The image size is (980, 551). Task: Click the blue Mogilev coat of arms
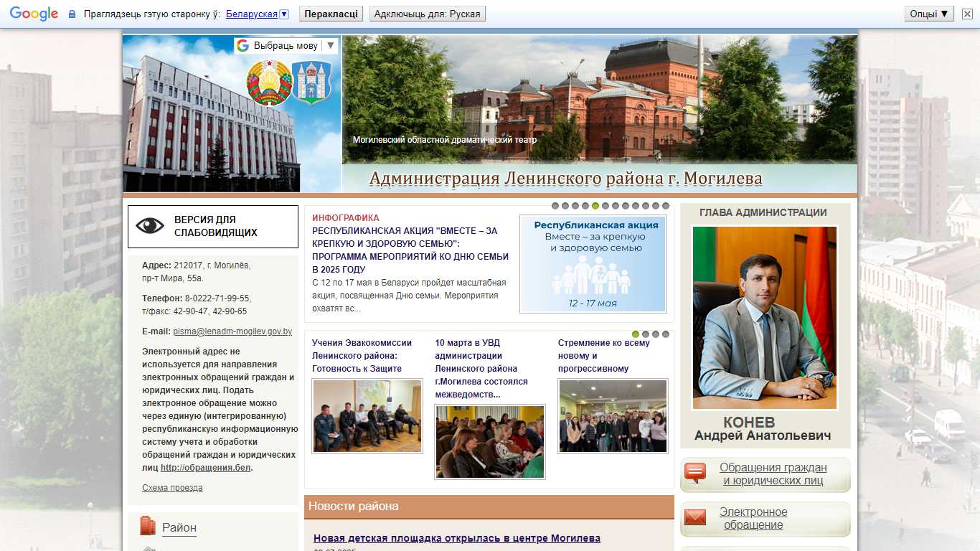(312, 83)
